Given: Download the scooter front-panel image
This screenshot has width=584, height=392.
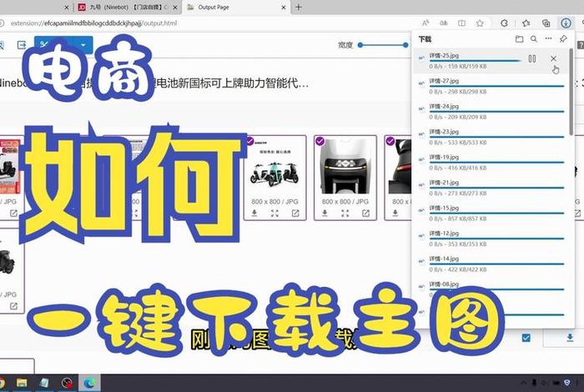Looking at the screenshot, I should pos(325,213).
